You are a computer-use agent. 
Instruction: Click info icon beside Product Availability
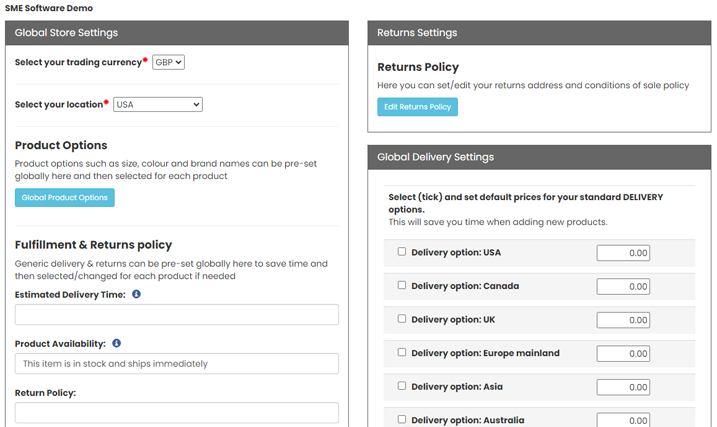pos(116,343)
